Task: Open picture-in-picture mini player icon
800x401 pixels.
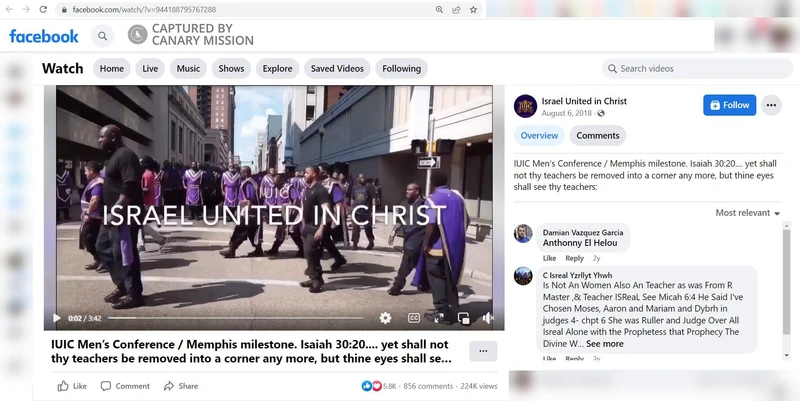Action: 464,318
